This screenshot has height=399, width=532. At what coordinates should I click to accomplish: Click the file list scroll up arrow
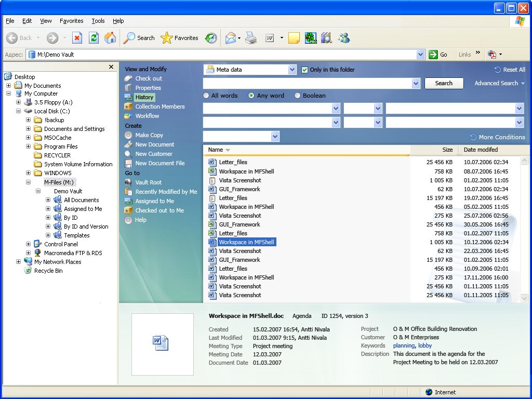[525, 160]
